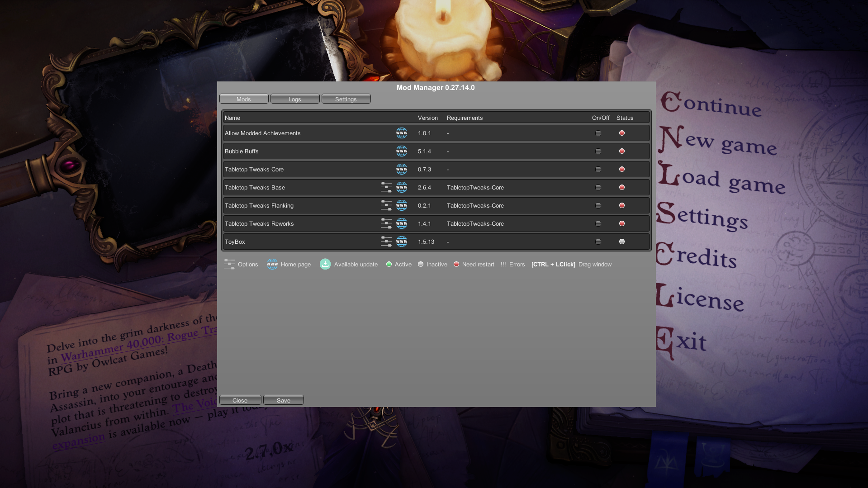Open Bubble Buffs home page icon
The image size is (868, 488).
(402, 151)
